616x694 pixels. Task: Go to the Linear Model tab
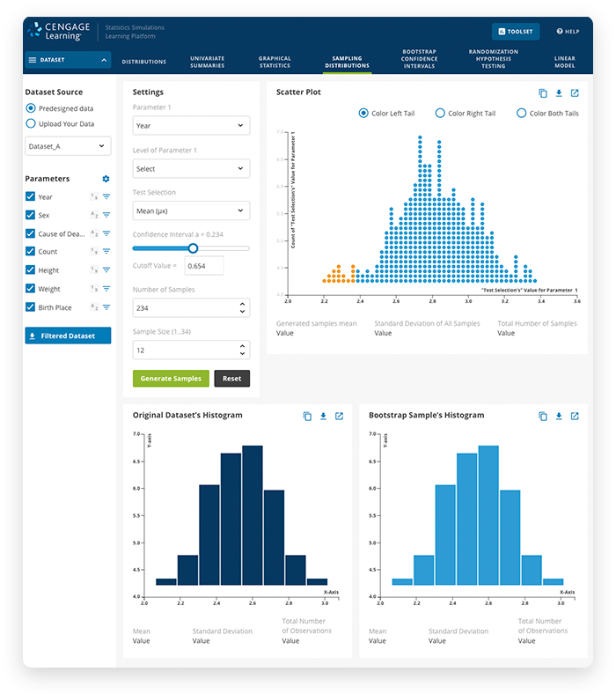tap(564, 62)
